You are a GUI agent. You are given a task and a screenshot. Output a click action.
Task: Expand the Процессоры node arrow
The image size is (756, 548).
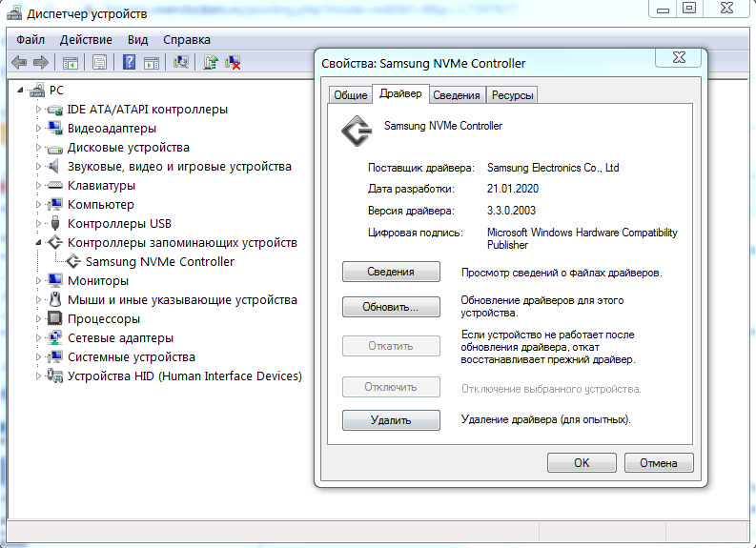coord(38,318)
